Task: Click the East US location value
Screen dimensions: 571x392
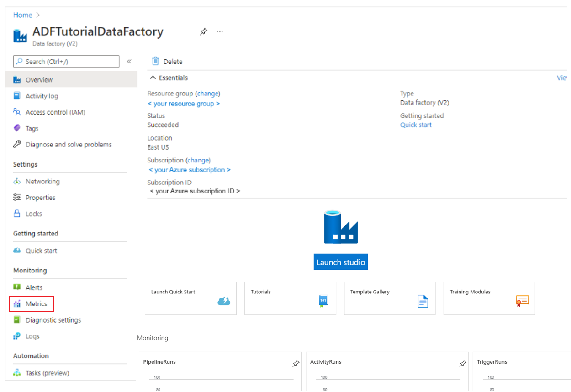Action: point(158,147)
